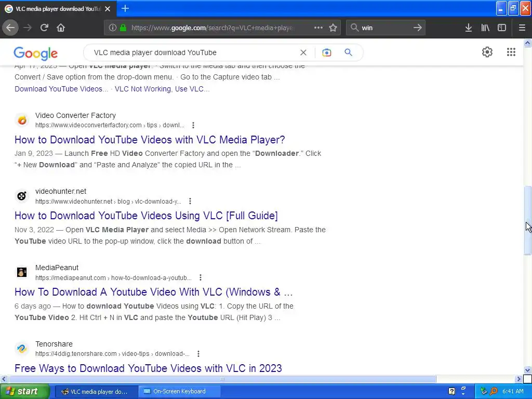532x399 pixels.
Task: Click the horizontal scrollbar right arrow
Action: click(x=518, y=379)
